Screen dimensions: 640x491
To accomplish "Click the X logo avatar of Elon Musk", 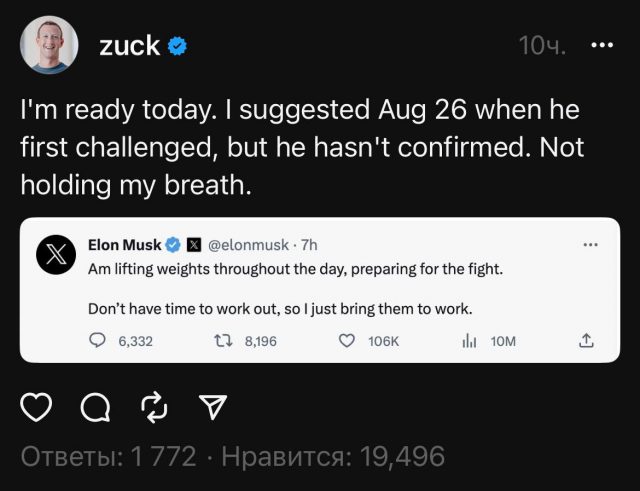I will (57, 255).
